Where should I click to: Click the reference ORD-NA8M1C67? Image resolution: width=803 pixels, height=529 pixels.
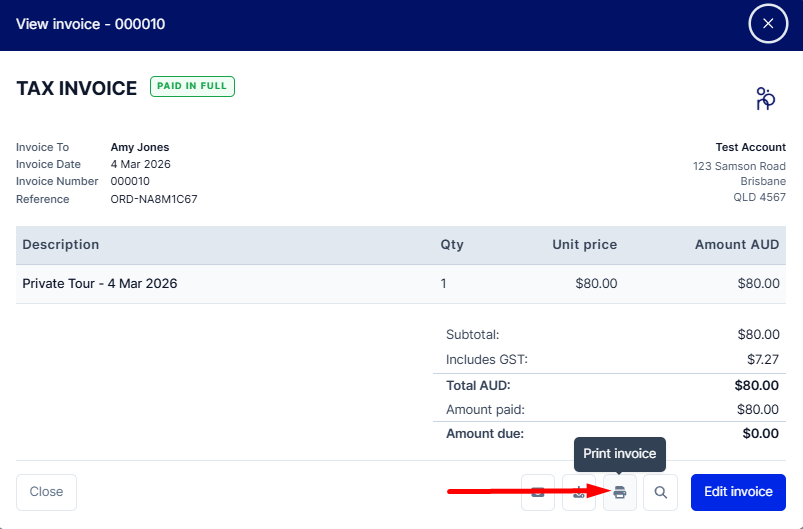click(x=154, y=199)
